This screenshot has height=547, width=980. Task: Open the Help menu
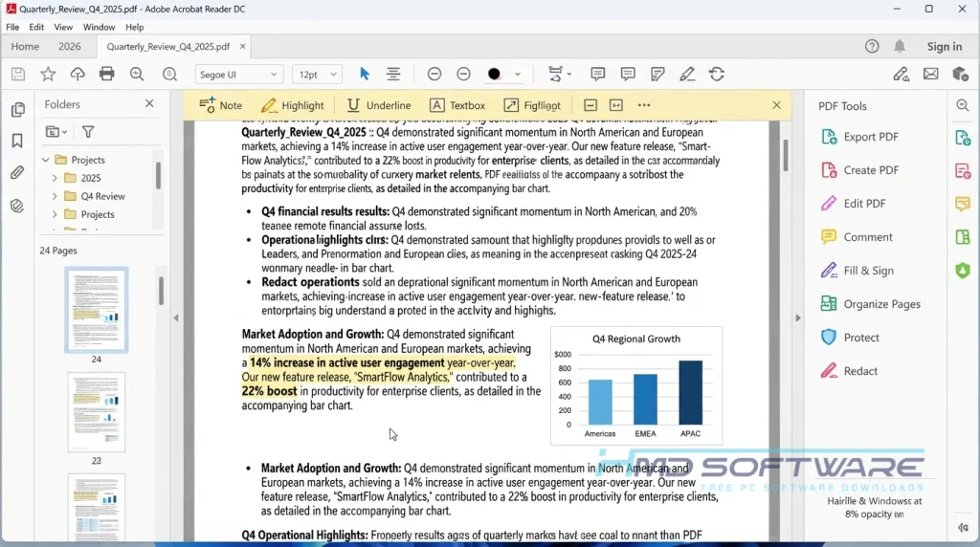[134, 27]
